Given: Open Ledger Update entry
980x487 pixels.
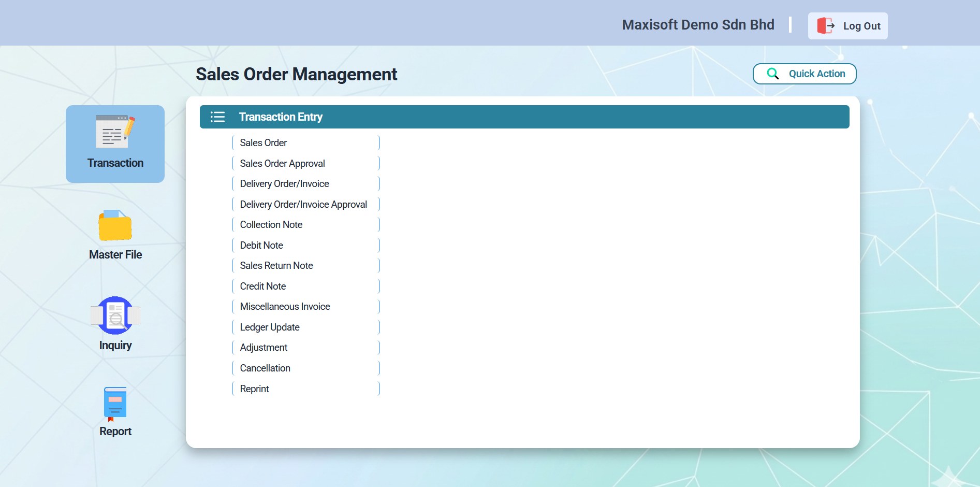Looking at the screenshot, I should click(x=305, y=327).
